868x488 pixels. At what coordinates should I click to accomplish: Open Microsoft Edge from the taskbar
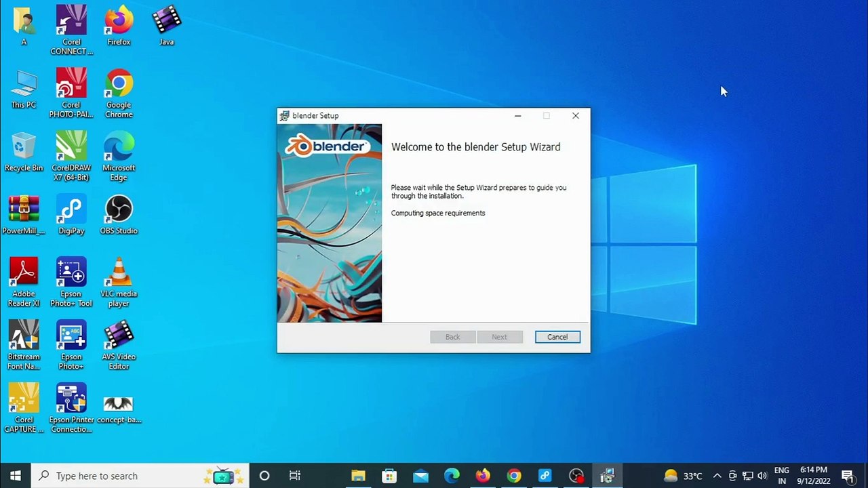coord(452,476)
